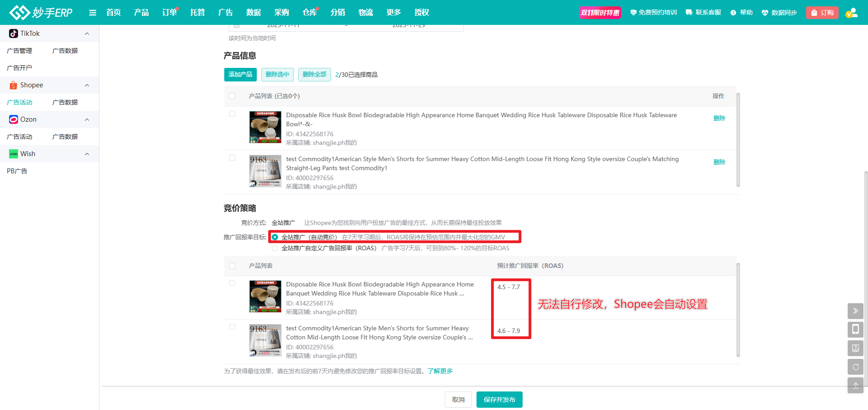This screenshot has height=410, width=868.
Task: Tick the ROAS table header select-all checkbox
Action: pyautogui.click(x=232, y=266)
